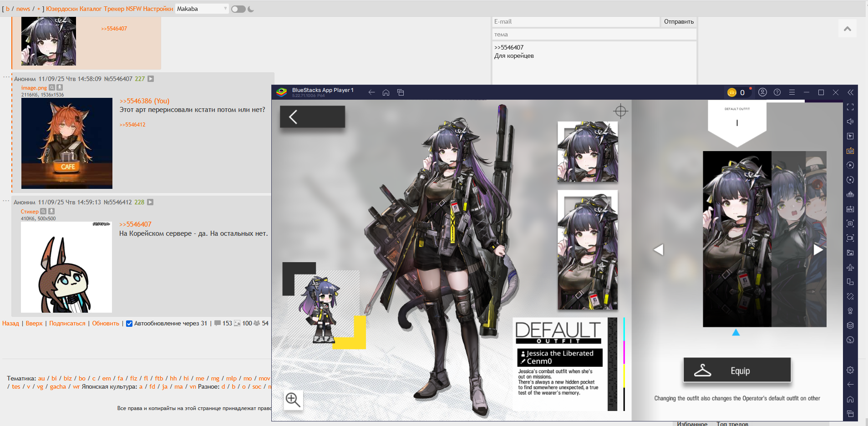Click the Назад link
The height and width of the screenshot is (426, 868).
click(10, 324)
